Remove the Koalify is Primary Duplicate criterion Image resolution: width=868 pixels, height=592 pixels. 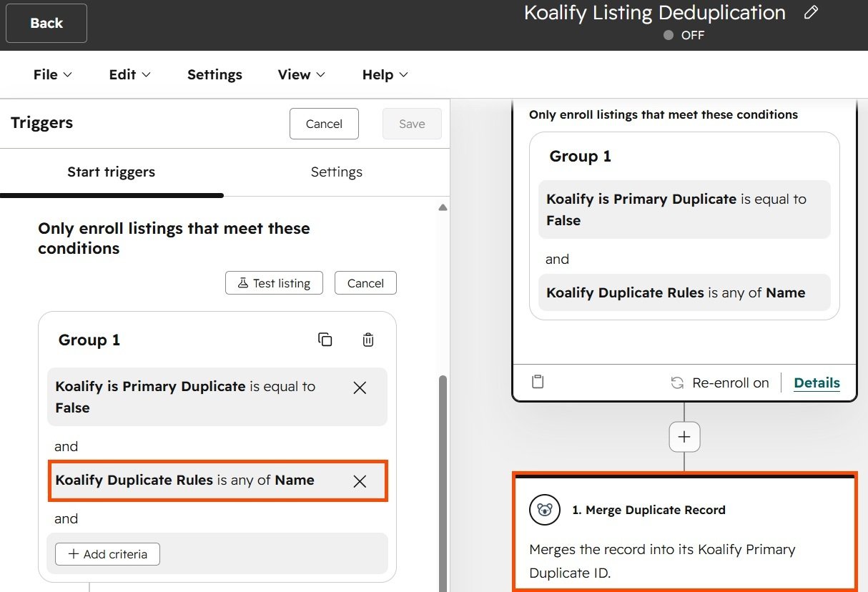tap(360, 388)
